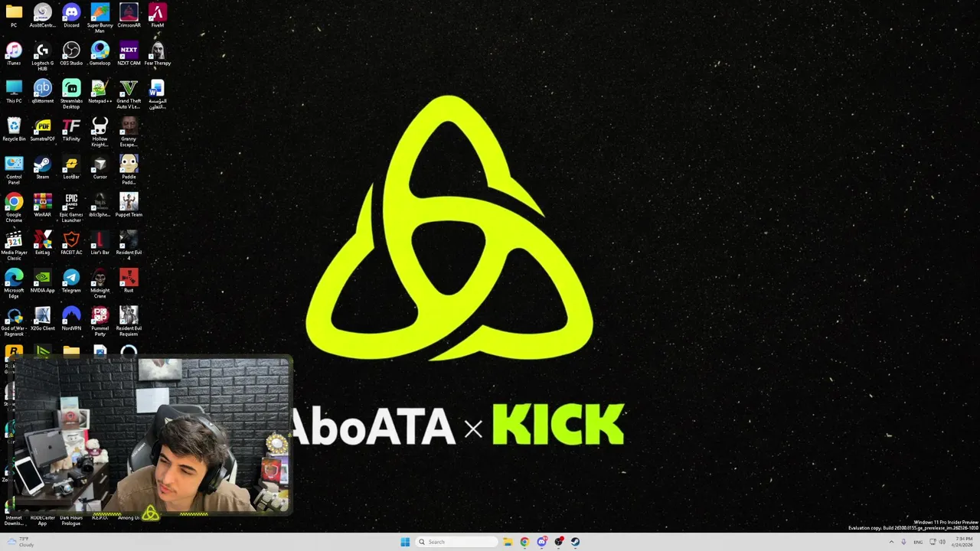Open the TikFinity shortcut
Viewport: 980px width, 551px height.
71,129
